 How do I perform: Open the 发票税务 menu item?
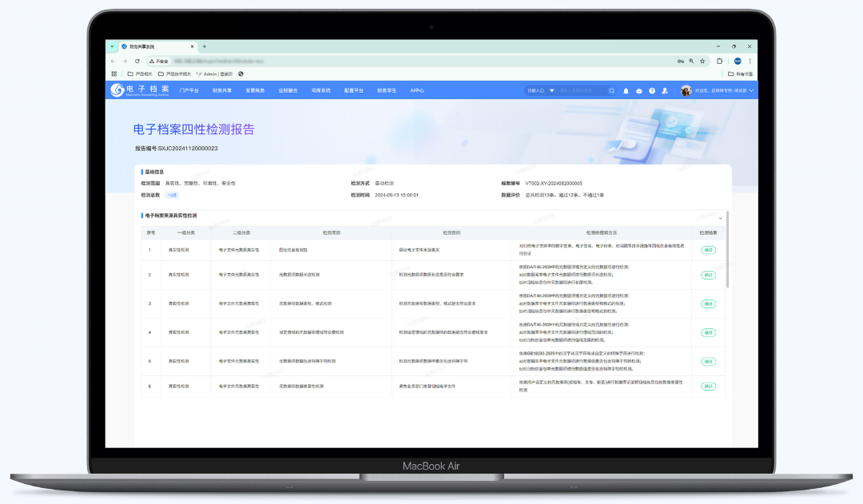tap(255, 91)
